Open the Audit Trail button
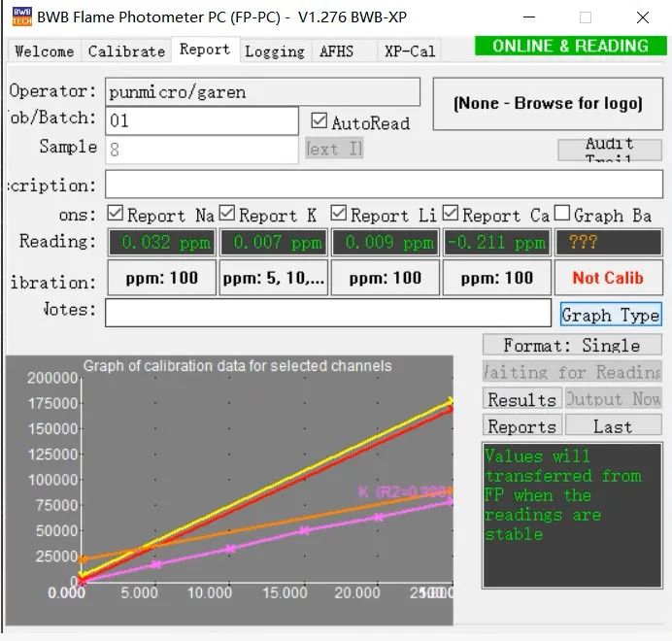 coord(609,150)
